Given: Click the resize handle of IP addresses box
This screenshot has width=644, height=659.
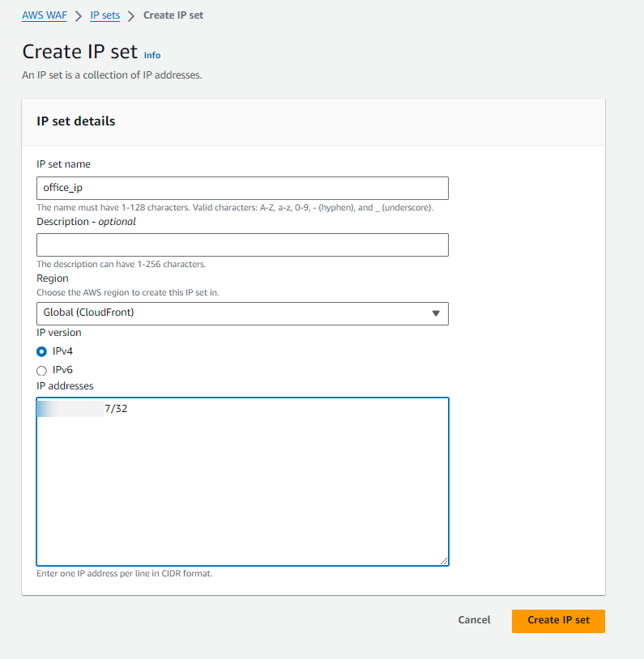Looking at the screenshot, I should pos(443,560).
